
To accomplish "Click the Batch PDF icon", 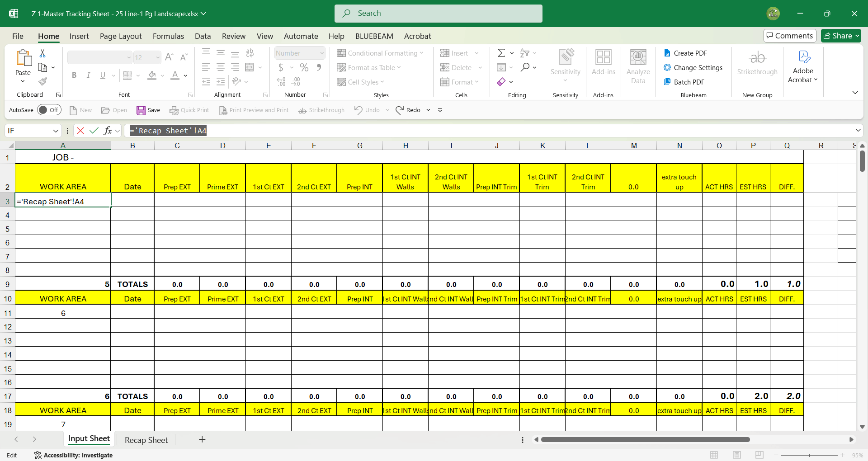I will click(667, 82).
